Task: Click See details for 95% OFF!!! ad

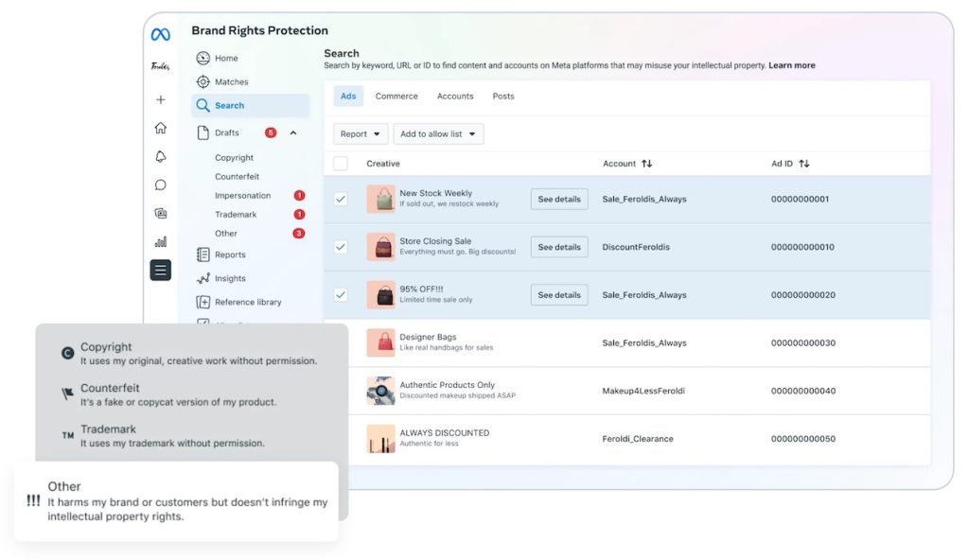Action: click(558, 295)
